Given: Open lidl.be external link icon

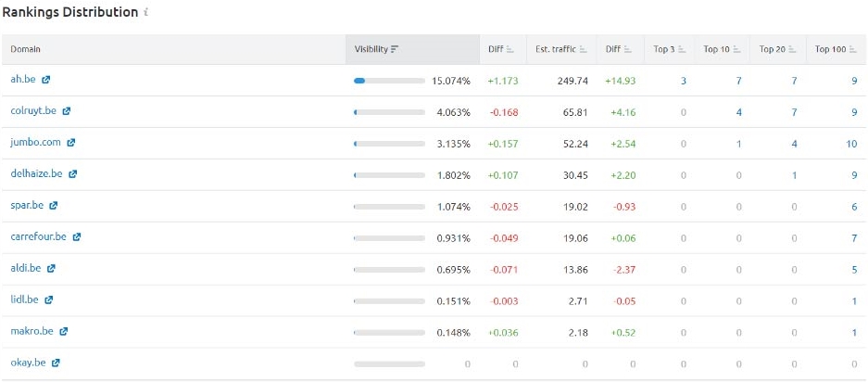Looking at the screenshot, I should tap(49, 300).
